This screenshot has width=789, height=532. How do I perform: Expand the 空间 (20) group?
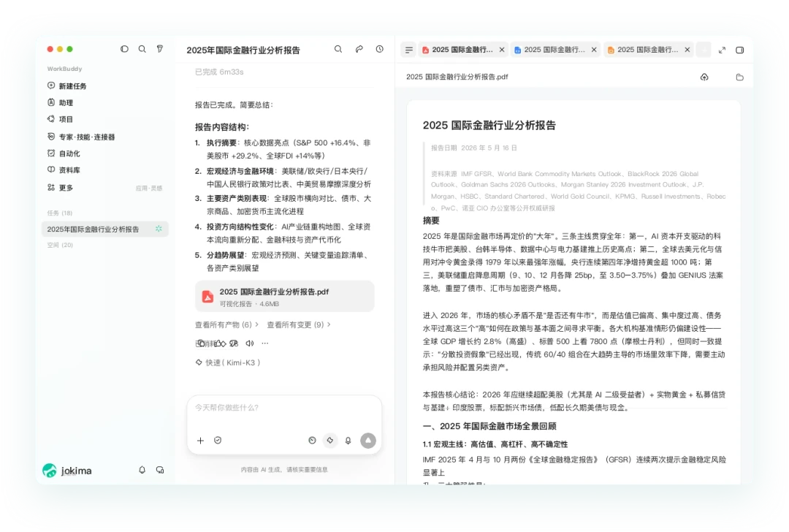coord(60,245)
